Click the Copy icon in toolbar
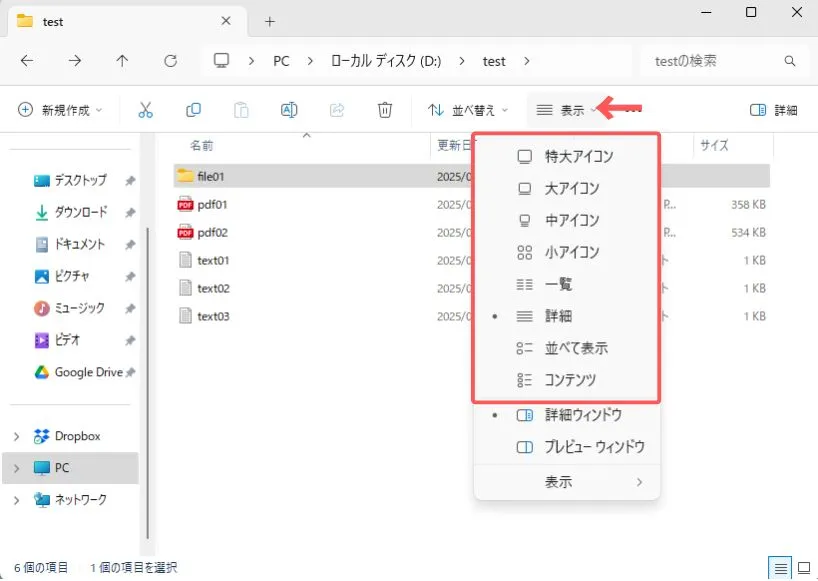 point(194,110)
